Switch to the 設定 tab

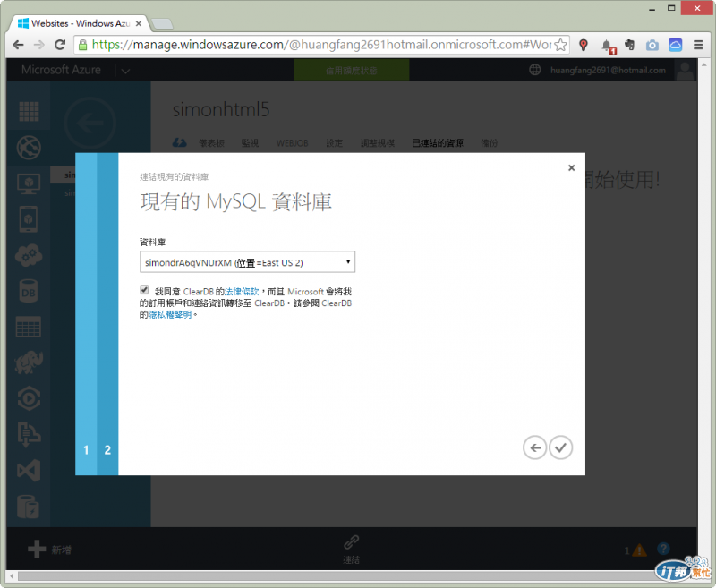334,143
